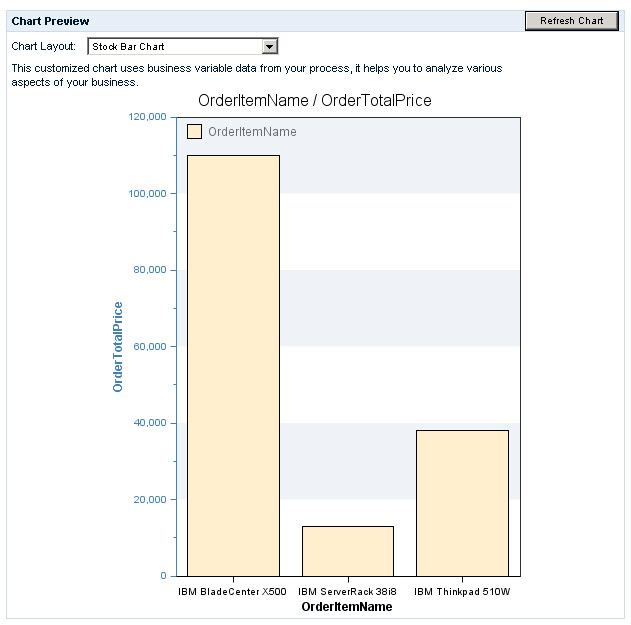The height and width of the screenshot is (625, 631).
Task: Click the Refresh Chart button
Action: (x=571, y=21)
